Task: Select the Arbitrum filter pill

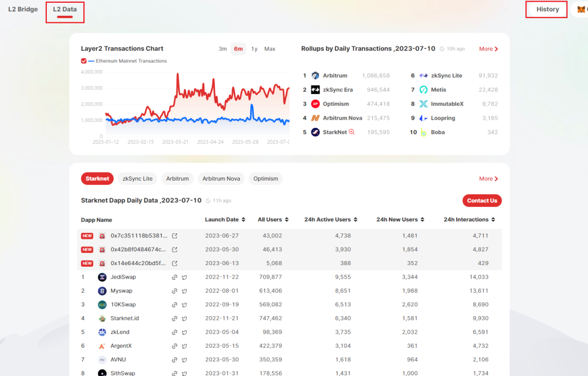Action: pyautogui.click(x=177, y=178)
